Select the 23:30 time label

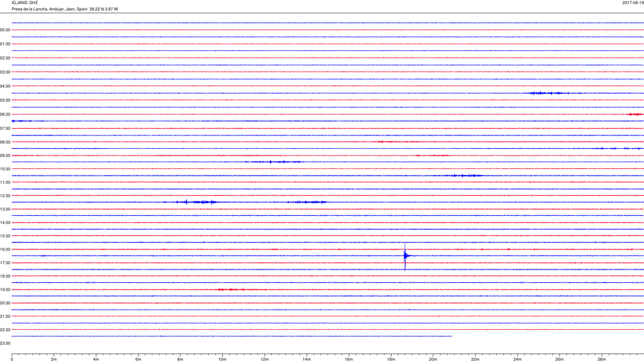point(5,343)
